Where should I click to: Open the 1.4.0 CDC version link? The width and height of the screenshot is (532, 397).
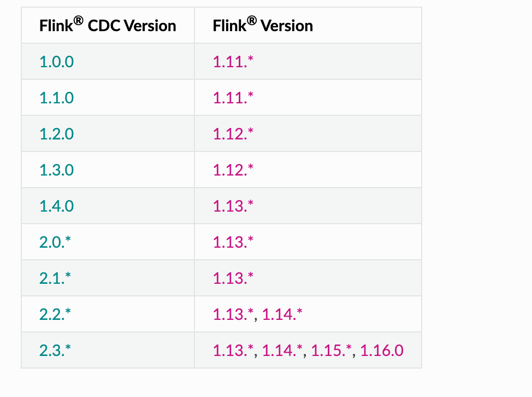click(x=56, y=206)
